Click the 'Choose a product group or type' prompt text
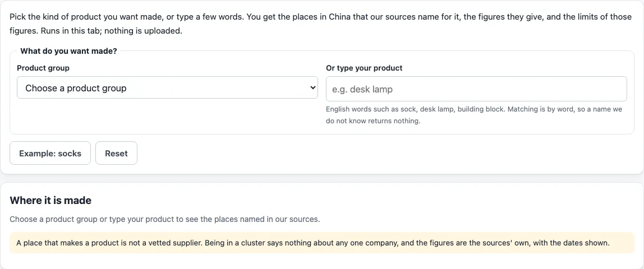 pos(165,219)
